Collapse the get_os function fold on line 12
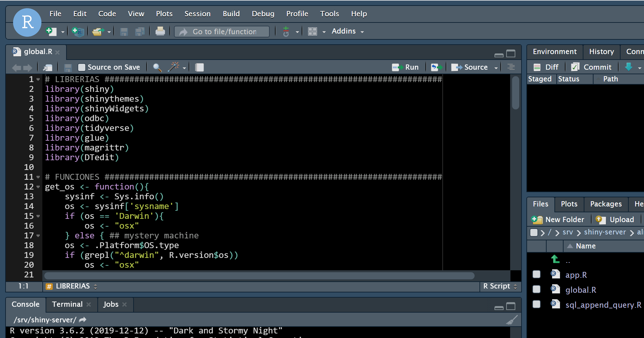The height and width of the screenshot is (338, 644). point(38,187)
